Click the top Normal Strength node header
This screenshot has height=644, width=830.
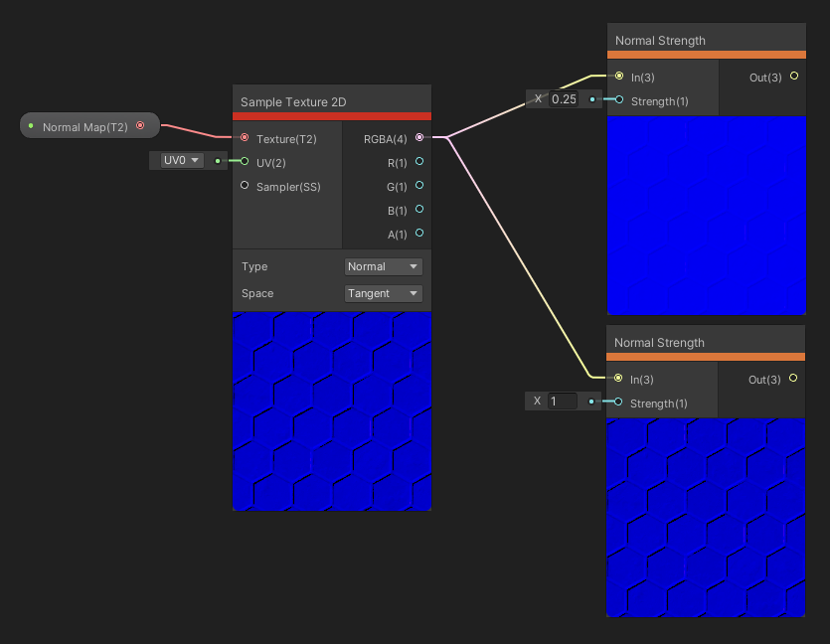click(x=706, y=41)
